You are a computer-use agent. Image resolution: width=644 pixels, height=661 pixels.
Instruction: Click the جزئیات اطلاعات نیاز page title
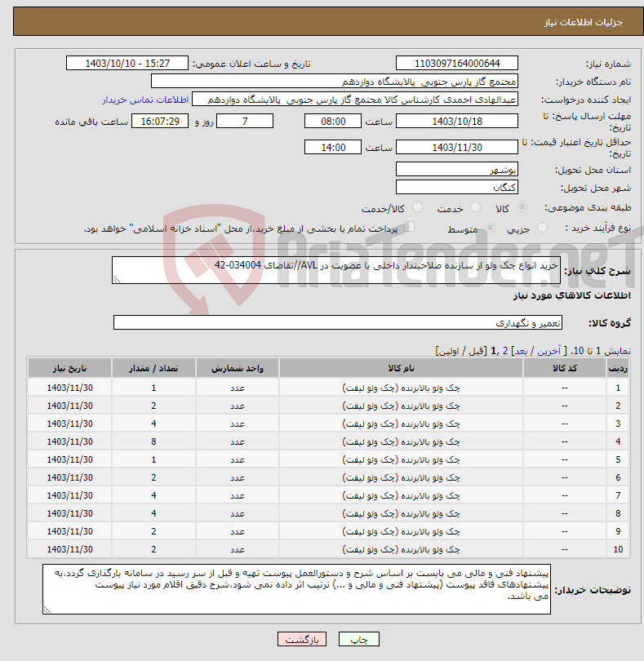(584, 22)
